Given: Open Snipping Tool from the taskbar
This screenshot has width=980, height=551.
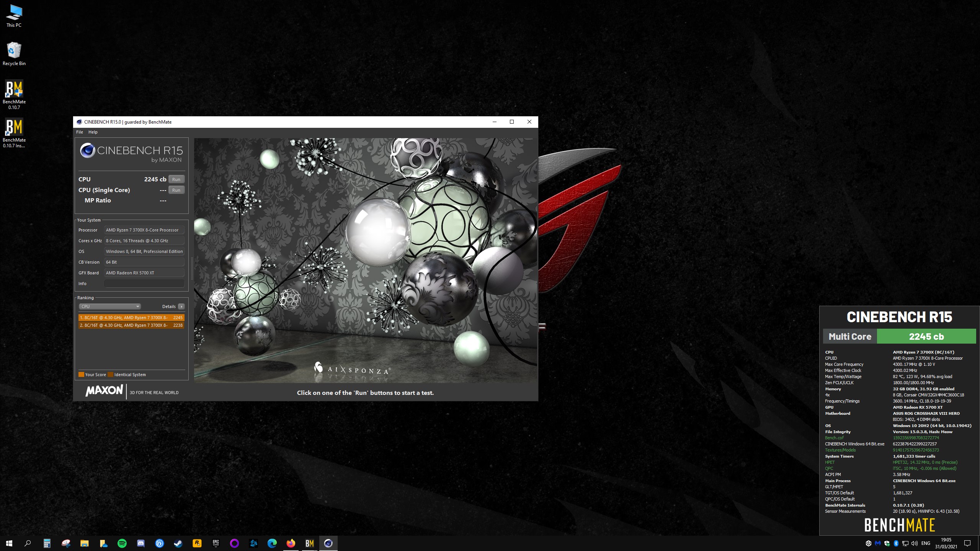Looking at the screenshot, I should click(66, 543).
